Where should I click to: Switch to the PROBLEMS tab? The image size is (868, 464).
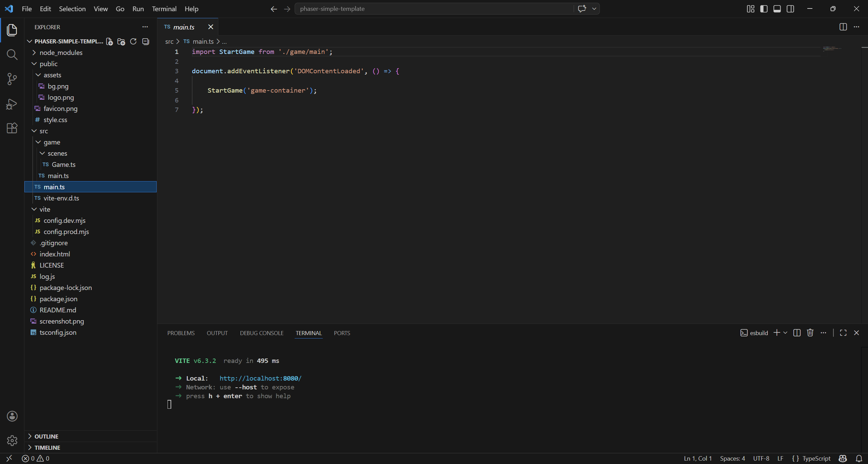pos(181,333)
